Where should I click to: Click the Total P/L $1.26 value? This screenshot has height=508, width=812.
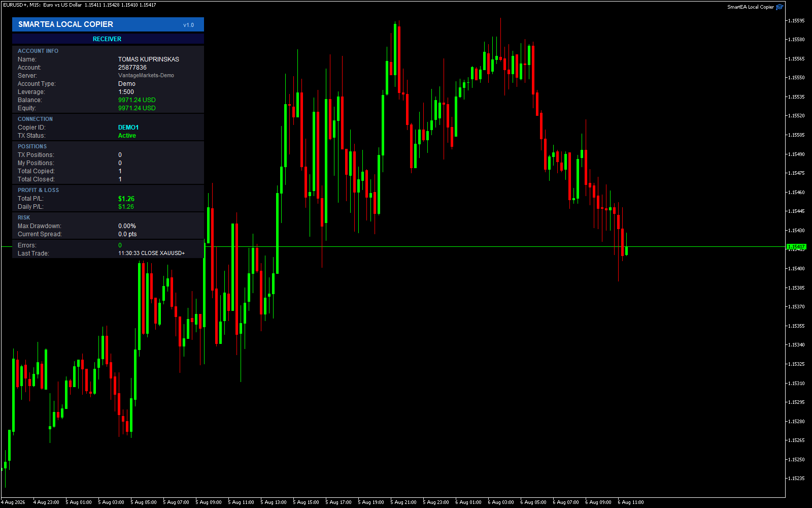click(126, 199)
